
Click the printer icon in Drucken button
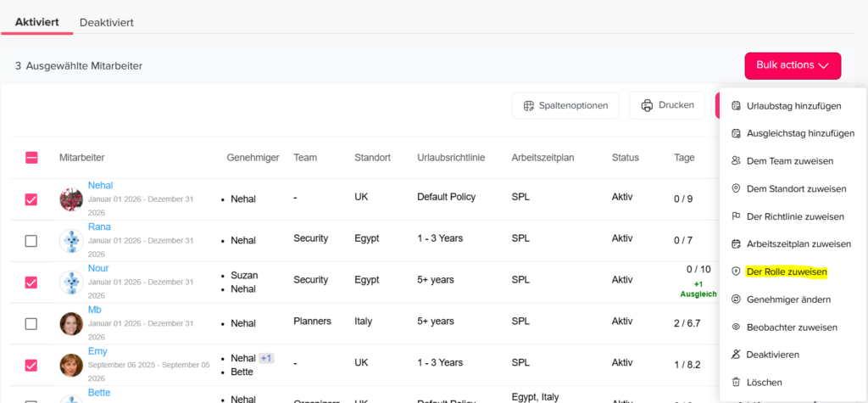point(648,105)
